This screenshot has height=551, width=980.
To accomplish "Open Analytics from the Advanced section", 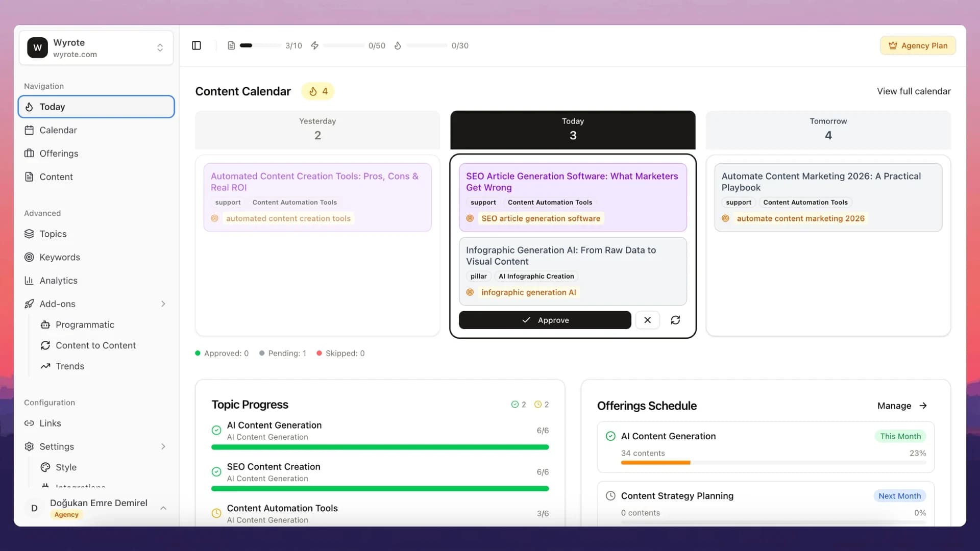I will coord(58,281).
